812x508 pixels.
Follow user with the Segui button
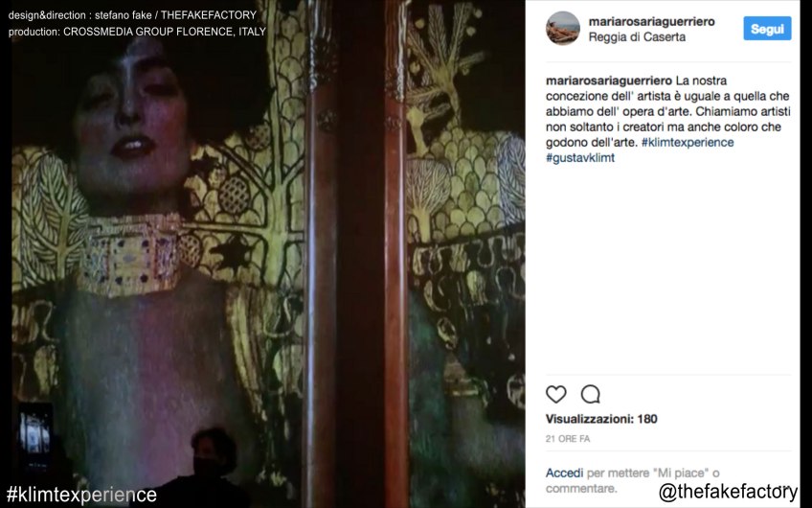(767, 29)
